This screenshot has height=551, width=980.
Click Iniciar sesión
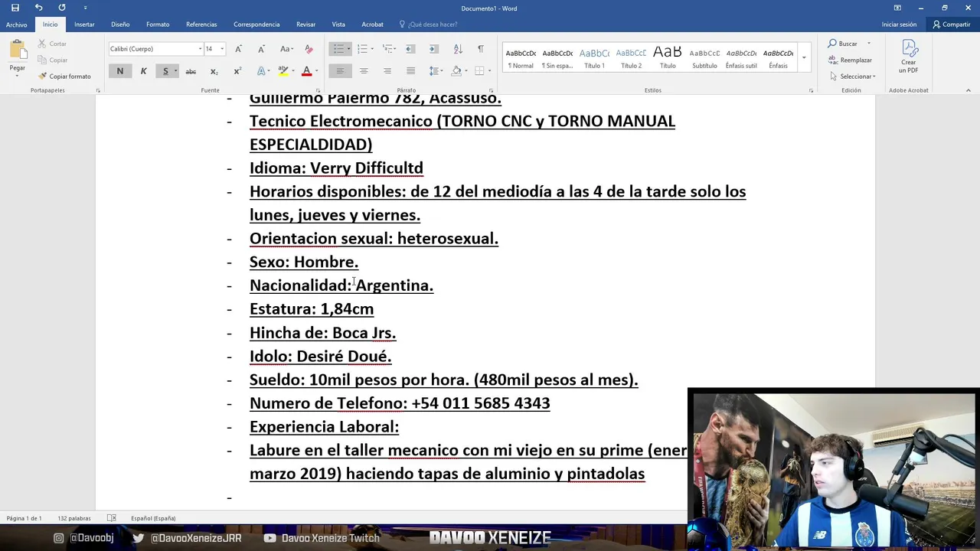pos(899,24)
